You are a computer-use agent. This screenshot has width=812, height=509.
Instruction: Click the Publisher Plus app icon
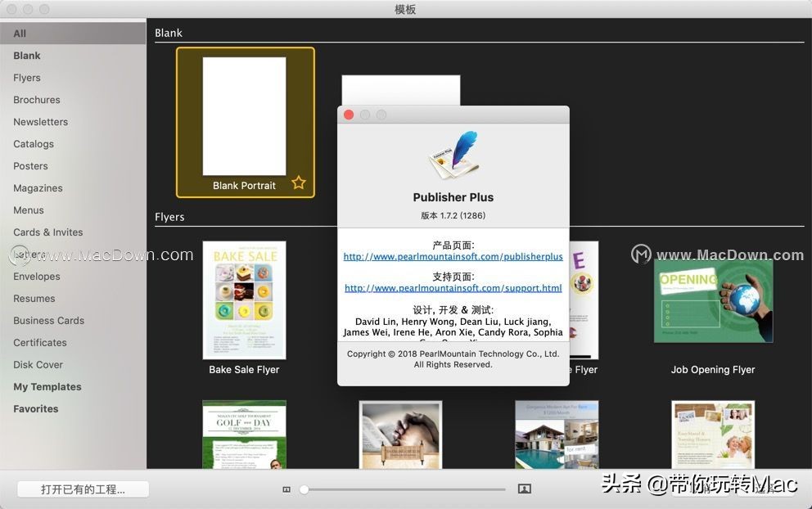click(x=453, y=154)
